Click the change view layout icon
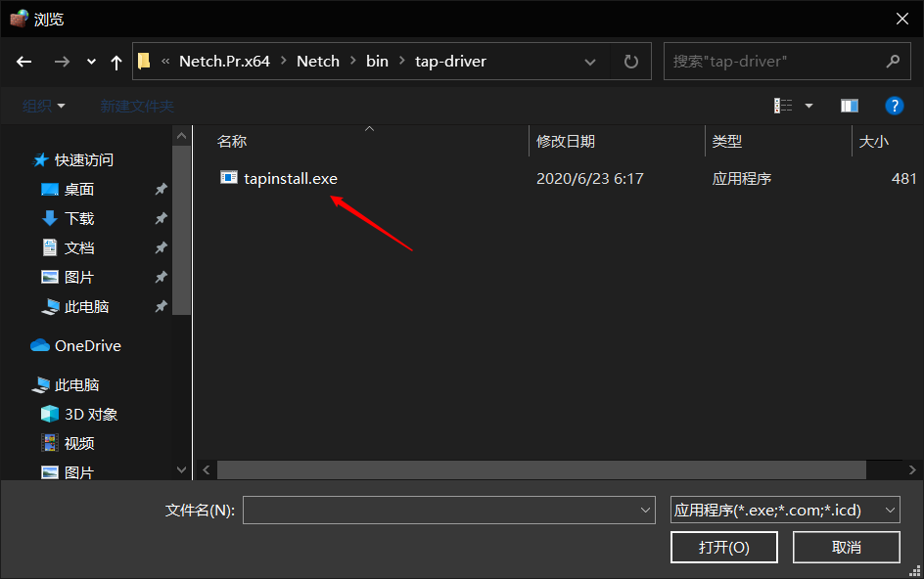Image resolution: width=924 pixels, height=579 pixels. [783, 106]
